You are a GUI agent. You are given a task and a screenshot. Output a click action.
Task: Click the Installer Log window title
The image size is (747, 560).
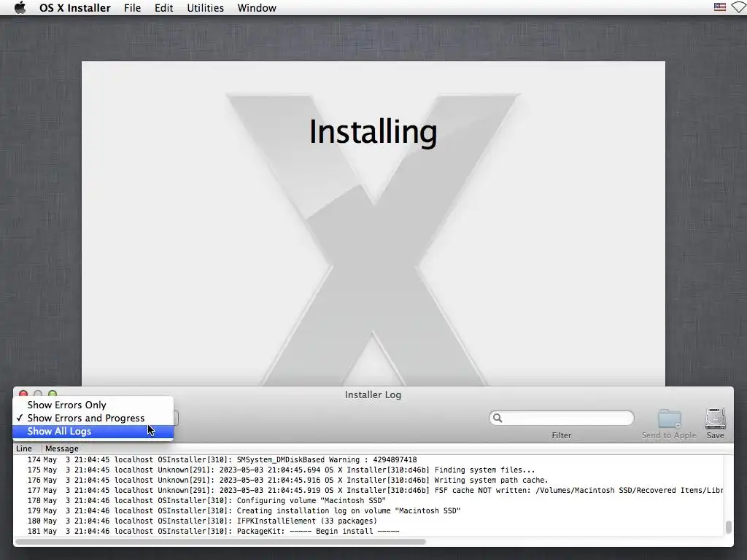[x=373, y=394]
